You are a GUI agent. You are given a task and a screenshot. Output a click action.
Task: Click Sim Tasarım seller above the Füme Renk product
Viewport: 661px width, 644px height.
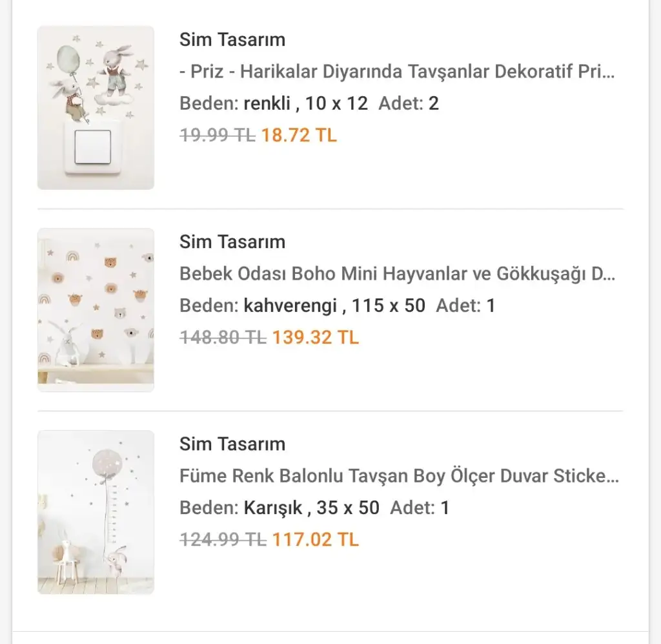[x=232, y=444]
